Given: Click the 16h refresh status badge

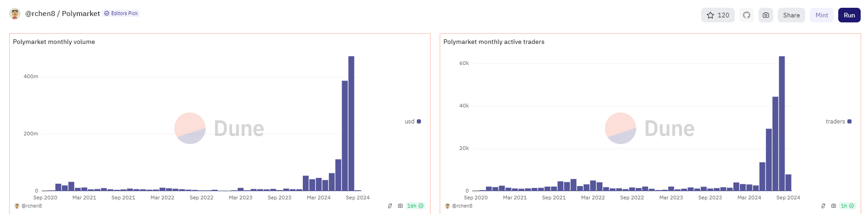Looking at the screenshot, I should click(415, 206).
